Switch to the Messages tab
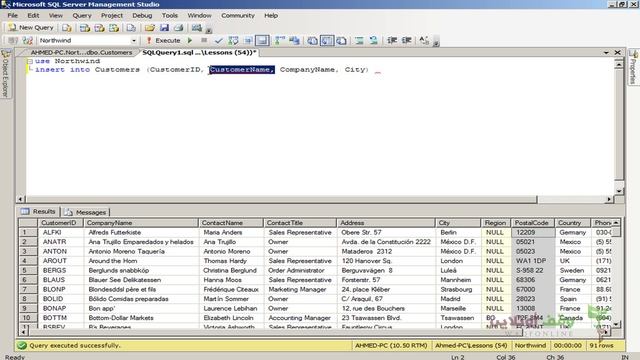Viewport: 640px width, 360px height. (86, 212)
